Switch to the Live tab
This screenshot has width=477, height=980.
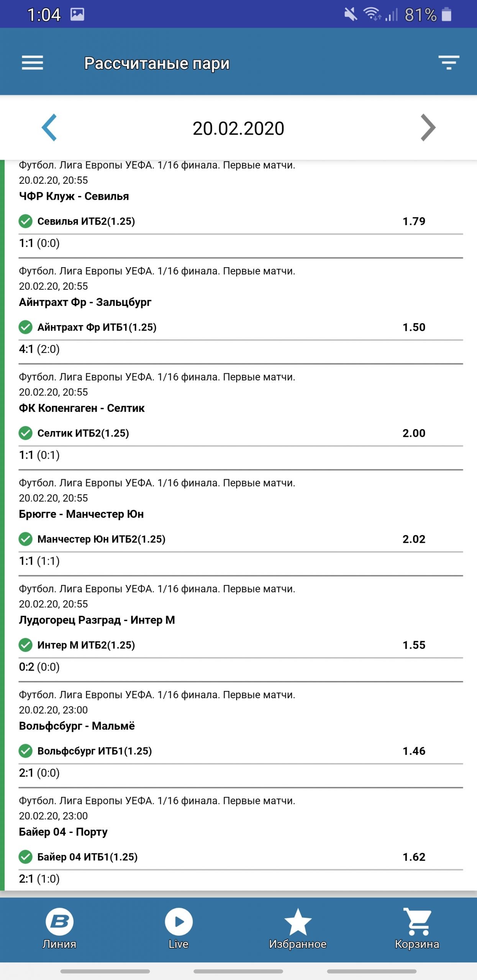[x=179, y=928]
